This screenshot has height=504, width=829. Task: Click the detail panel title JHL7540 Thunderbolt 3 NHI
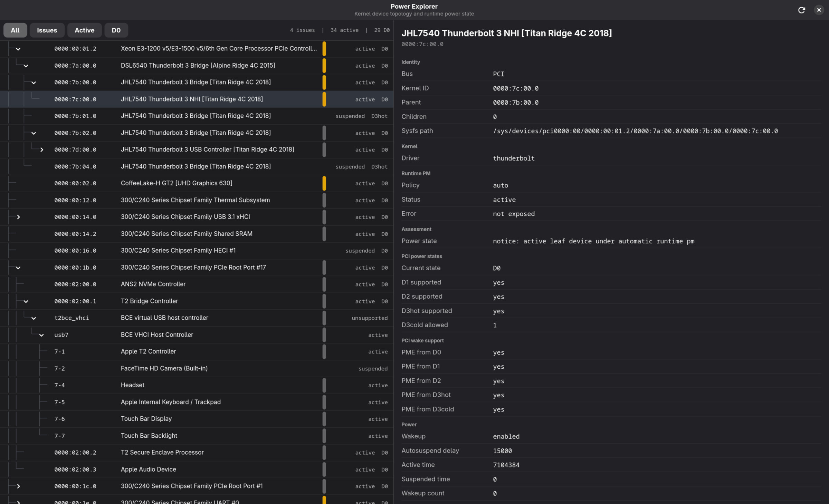(506, 33)
